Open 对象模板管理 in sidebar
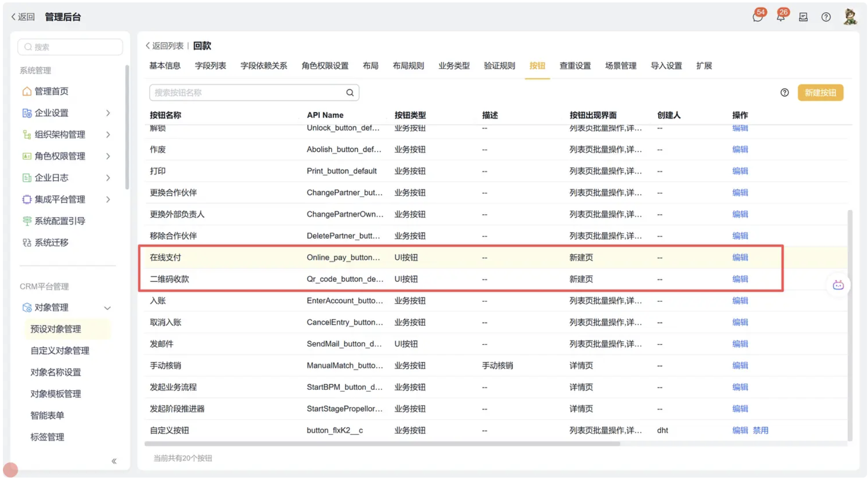The width and height of the screenshot is (868, 478). pos(55,394)
